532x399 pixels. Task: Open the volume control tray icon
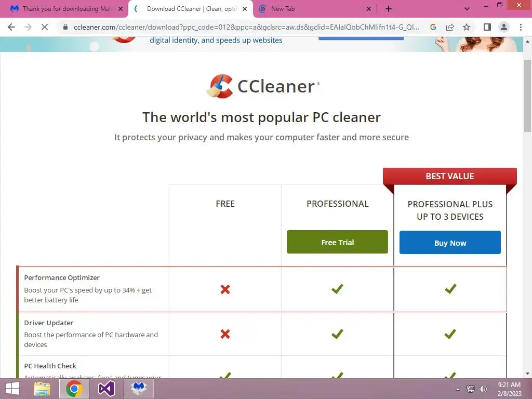[483, 389]
